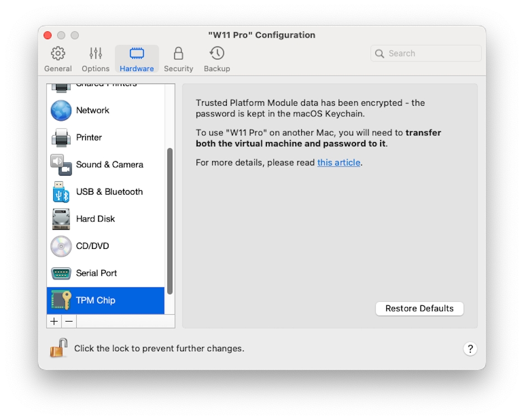Click the Hard Disk icon
The image size is (524, 420).
pos(61,219)
